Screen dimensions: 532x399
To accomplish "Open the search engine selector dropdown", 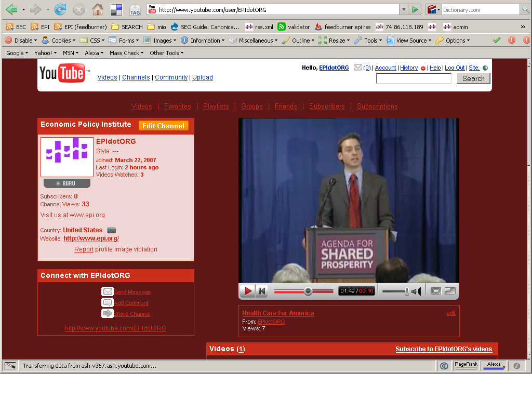I will [433, 9].
